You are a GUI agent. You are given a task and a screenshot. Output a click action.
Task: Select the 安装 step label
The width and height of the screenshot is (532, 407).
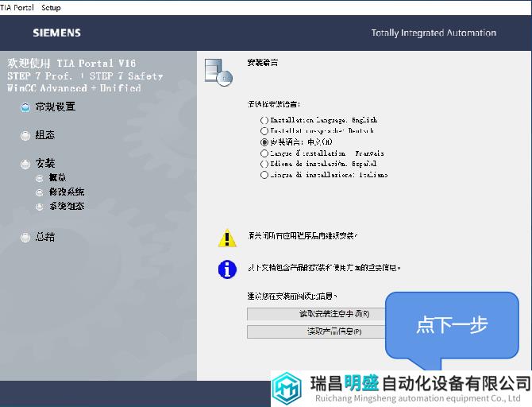click(45, 164)
